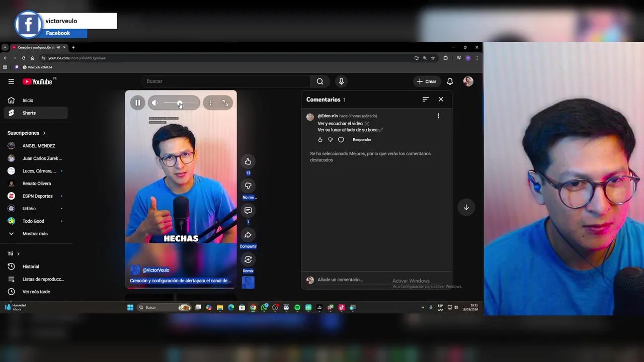Dislike the comment by Eden-v1v
This screenshot has width=644, height=362.
(x=330, y=140)
